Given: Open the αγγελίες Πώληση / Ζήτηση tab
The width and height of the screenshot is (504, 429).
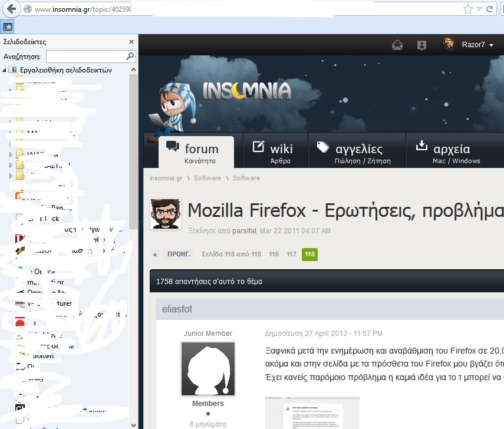Looking at the screenshot, I should pyautogui.click(x=357, y=151).
